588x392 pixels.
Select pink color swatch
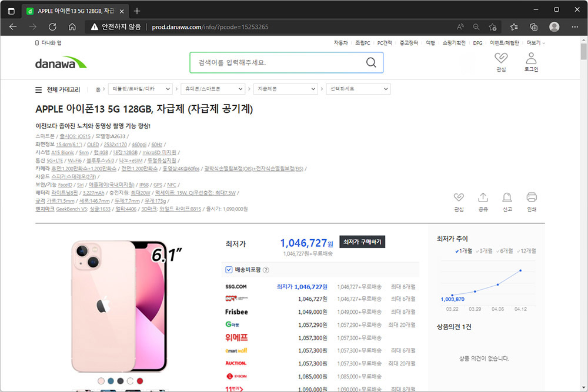coord(101,381)
